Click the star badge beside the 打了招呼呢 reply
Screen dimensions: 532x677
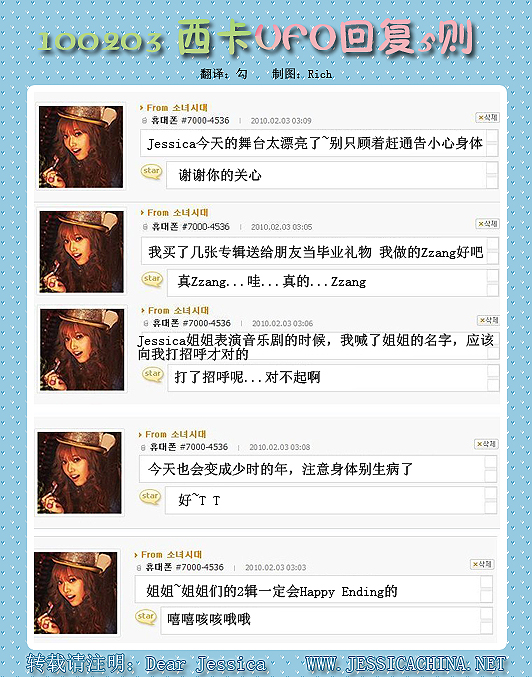point(153,374)
